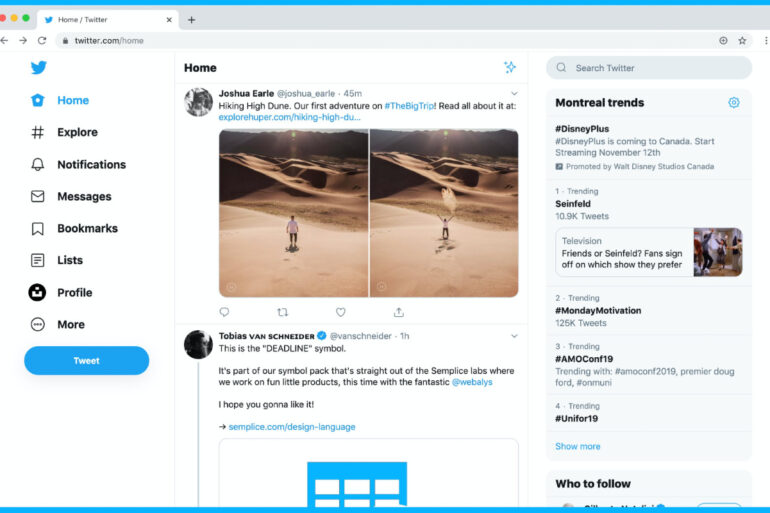
Task: Click share icon under Joshua Earle's tweet
Action: [399, 312]
